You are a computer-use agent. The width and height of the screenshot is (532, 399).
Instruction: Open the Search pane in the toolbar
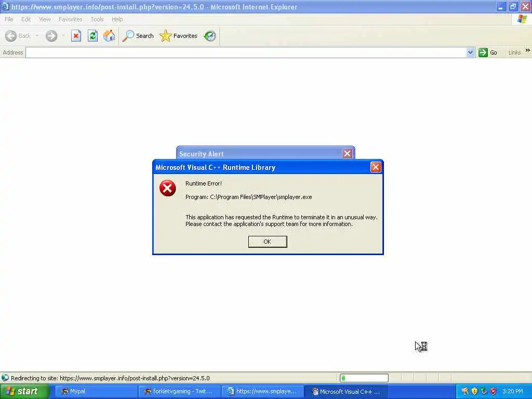[138, 36]
